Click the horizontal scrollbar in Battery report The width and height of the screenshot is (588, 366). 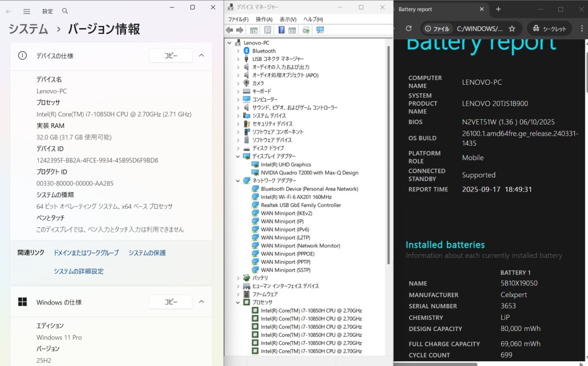click(x=440, y=364)
